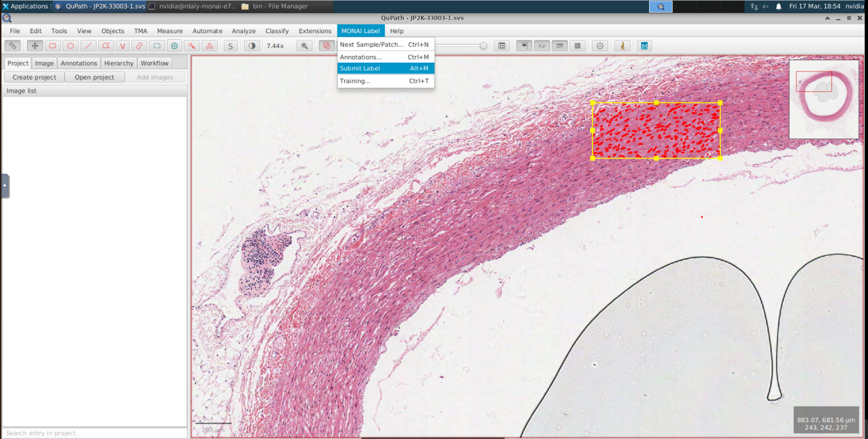The image size is (868, 439).
Task: Click the Create project button
Action: 34,77
